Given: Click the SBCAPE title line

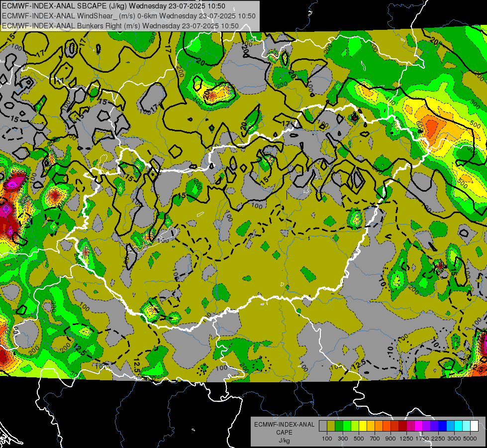Looking at the screenshot, I should click(114, 6).
